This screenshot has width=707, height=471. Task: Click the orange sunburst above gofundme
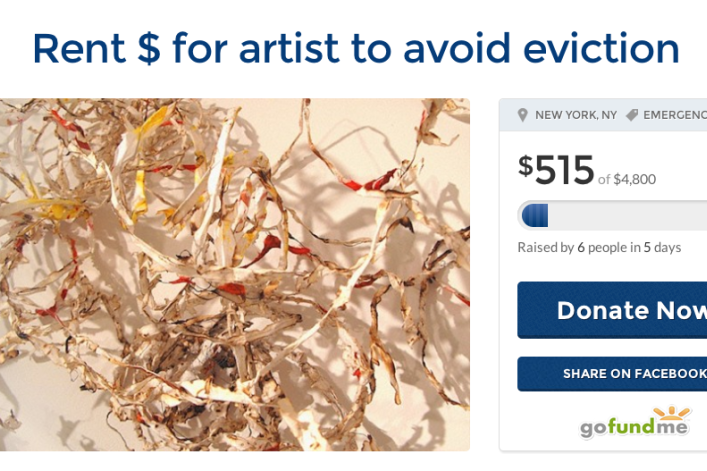click(x=671, y=413)
